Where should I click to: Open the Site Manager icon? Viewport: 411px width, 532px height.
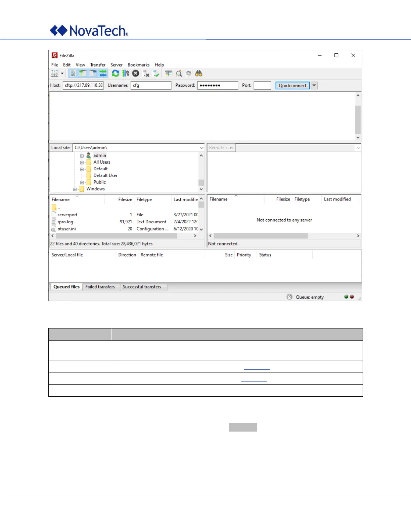point(54,74)
